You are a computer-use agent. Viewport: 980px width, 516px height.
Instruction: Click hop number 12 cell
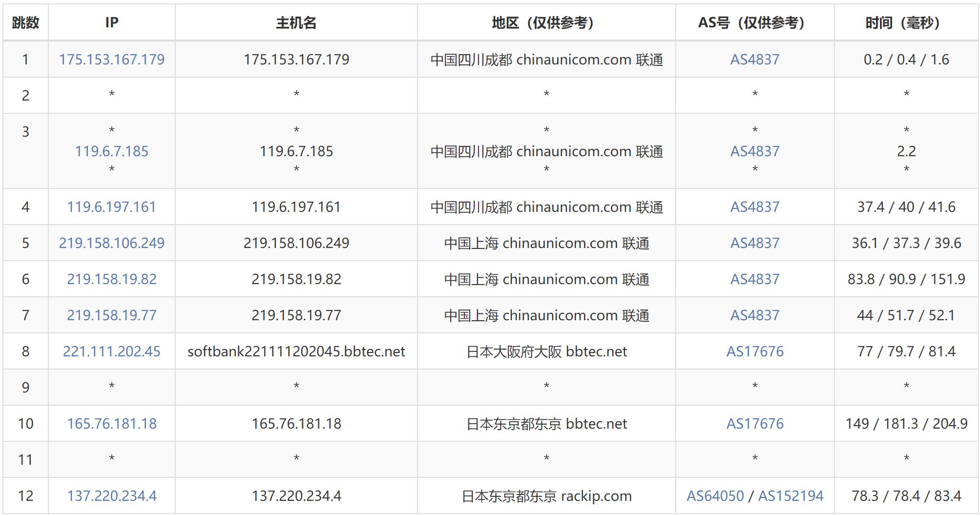click(25, 496)
